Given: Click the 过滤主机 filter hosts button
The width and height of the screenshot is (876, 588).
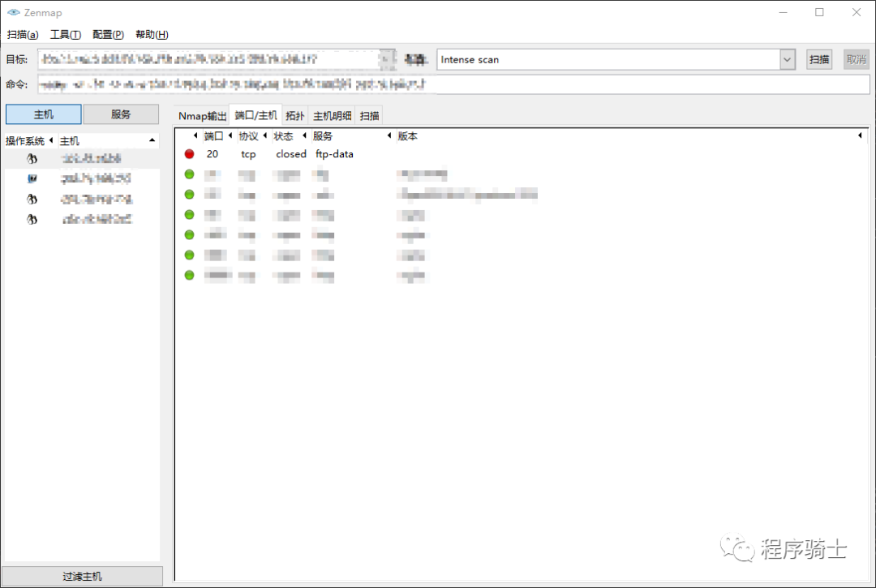Looking at the screenshot, I should click(82, 577).
